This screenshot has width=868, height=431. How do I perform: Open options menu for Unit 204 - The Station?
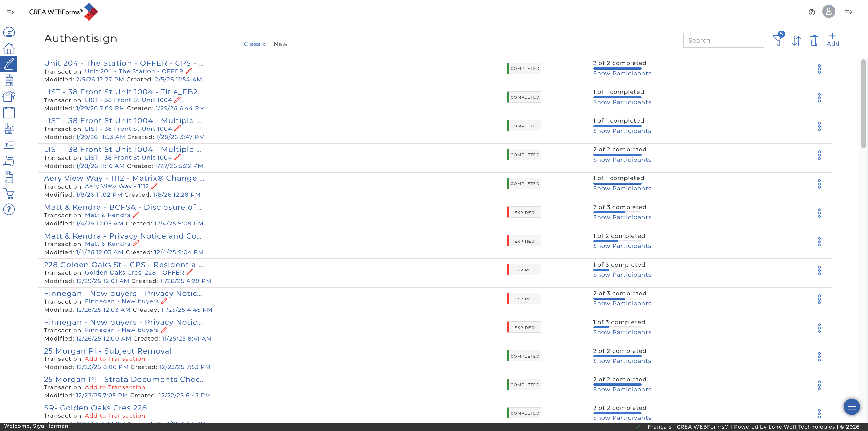[x=820, y=69]
